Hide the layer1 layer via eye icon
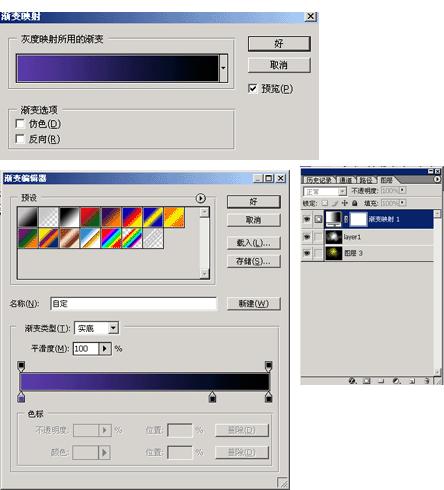This screenshot has height=490, width=444. pos(307,237)
